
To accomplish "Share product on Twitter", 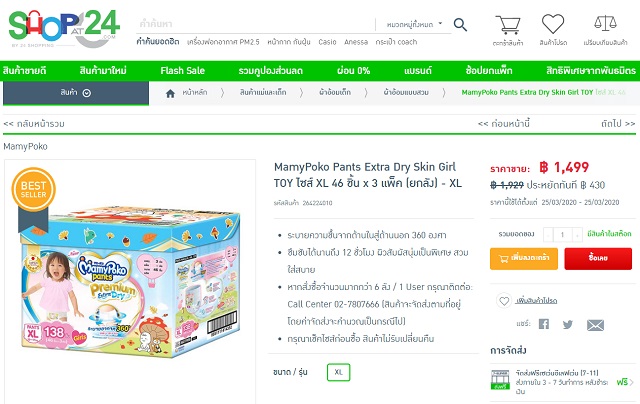I will pos(568,324).
